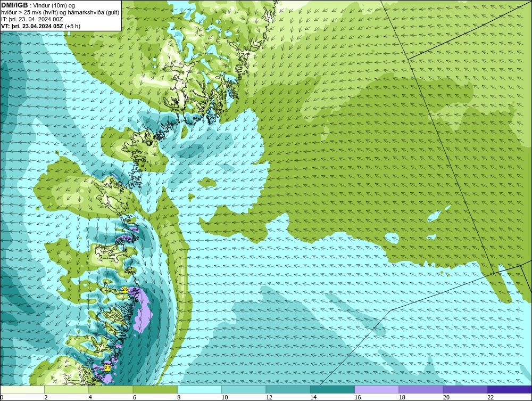
Task: Click the 0–2 m/s pale yellow legend swatch
Action: point(22,389)
